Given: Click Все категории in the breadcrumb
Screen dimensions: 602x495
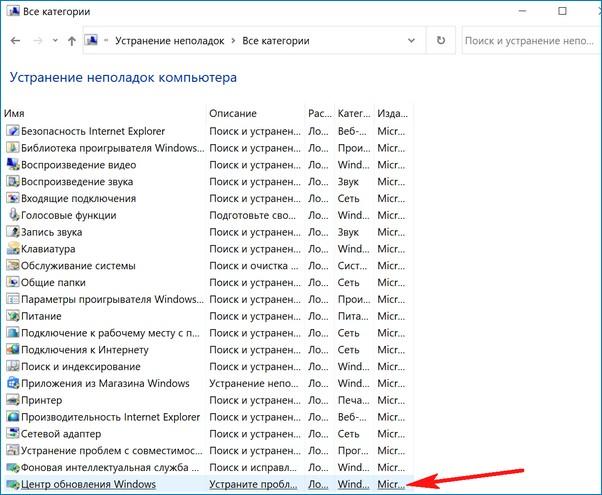Looking at the screenshot, I should point(276,41).
